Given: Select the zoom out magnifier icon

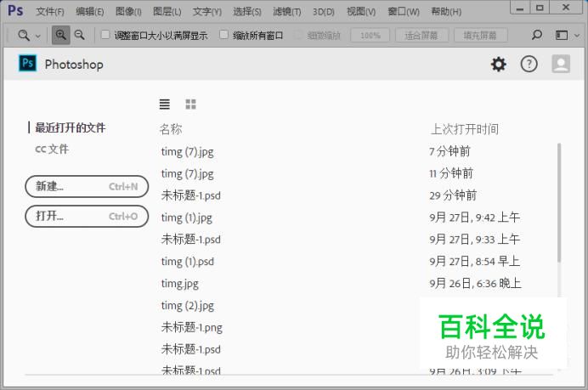Looking at the screenshot, I should pos(80,35).
